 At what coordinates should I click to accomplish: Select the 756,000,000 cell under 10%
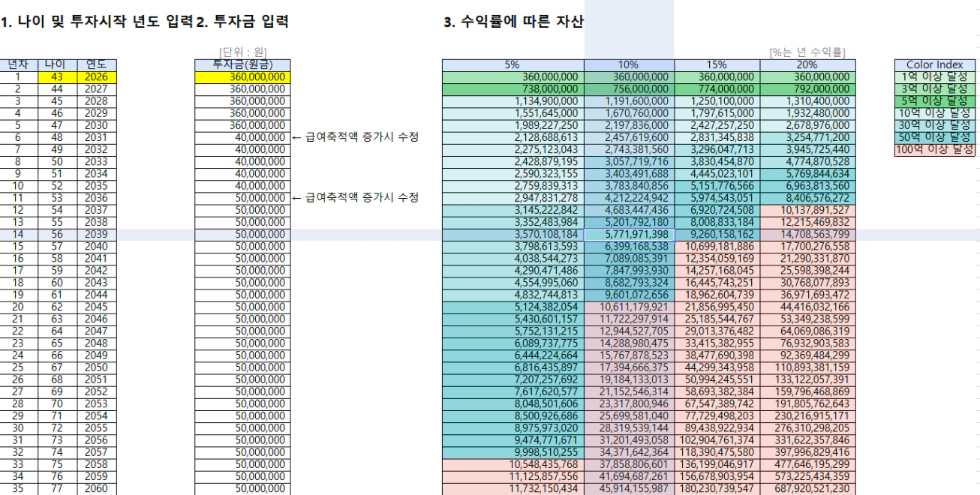(629, 88)
